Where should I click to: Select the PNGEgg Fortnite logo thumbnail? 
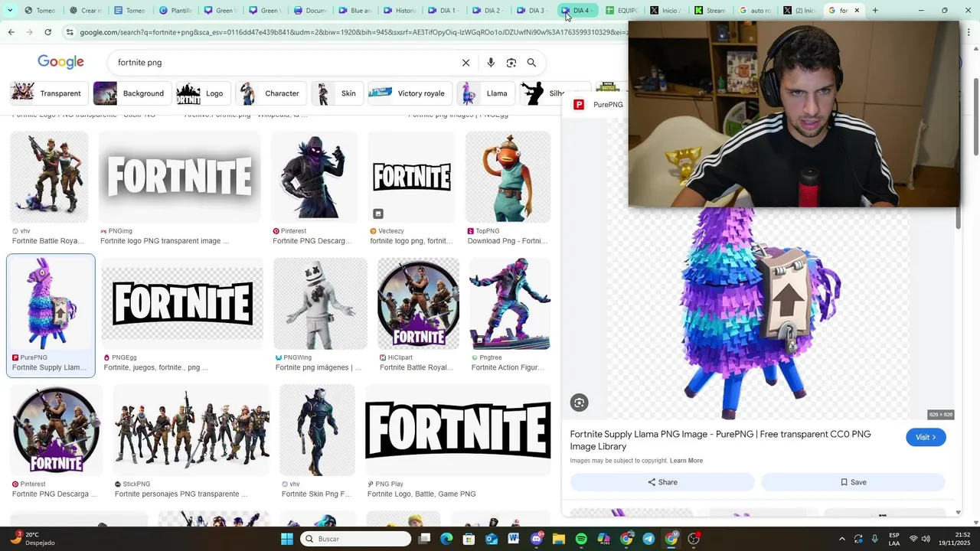(182, 304)
